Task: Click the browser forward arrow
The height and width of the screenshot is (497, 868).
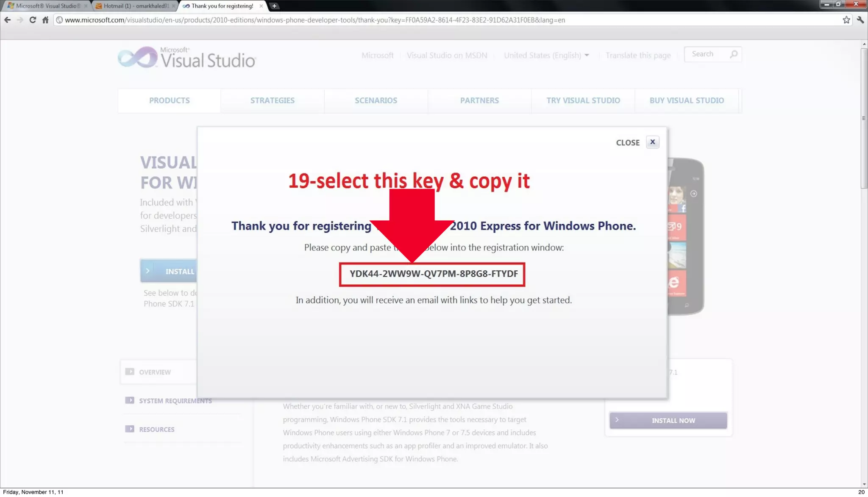Action: pos(20,20)
